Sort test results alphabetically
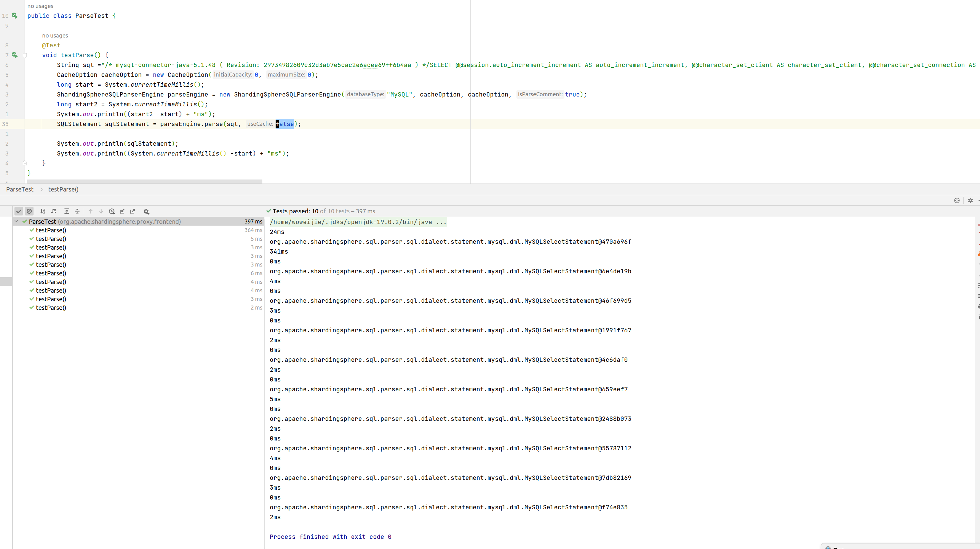Viewport: 980px width, 549px height. [x=43, y=211]
